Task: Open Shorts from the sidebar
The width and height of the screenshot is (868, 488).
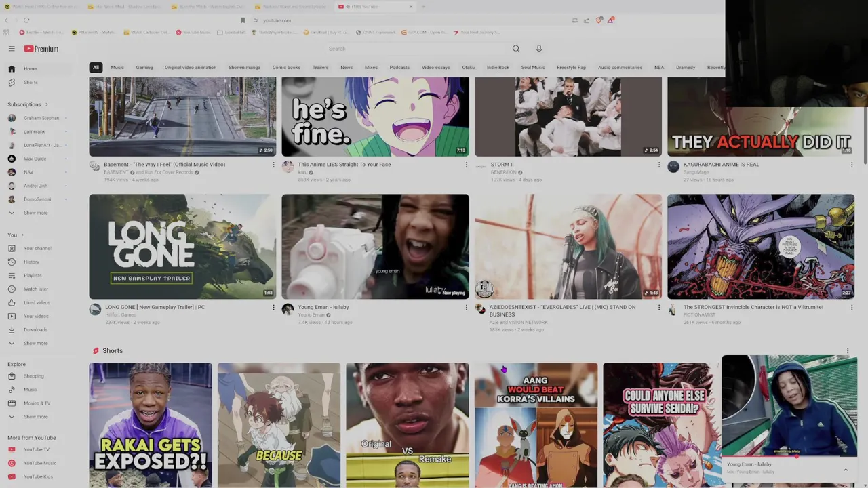Action: coord(39,82)
